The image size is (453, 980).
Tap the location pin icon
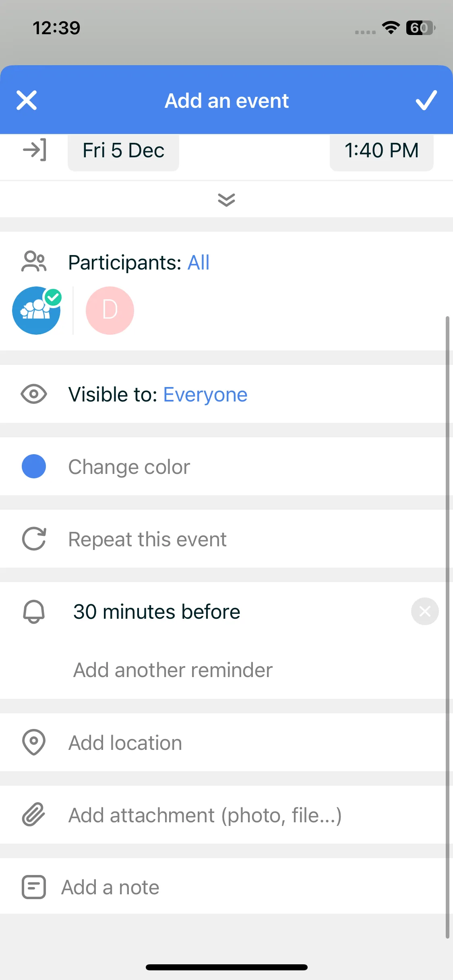[34, 742]
